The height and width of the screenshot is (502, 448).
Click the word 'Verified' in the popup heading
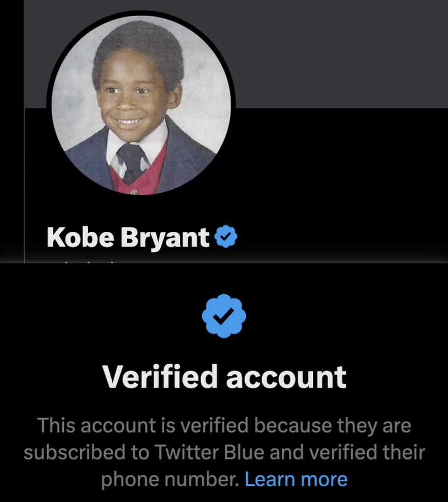coord(160,376)
